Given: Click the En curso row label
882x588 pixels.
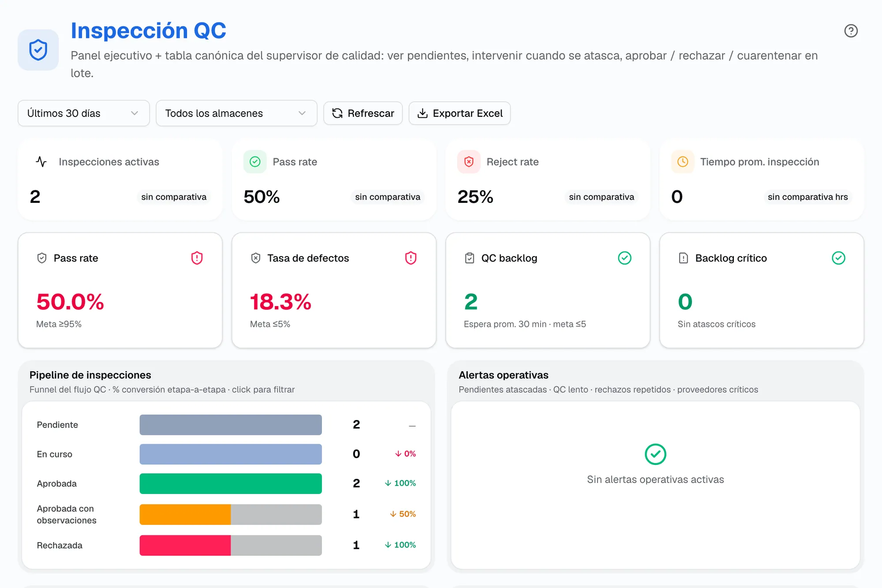Looking at the screenshot, I should tap(55, 454).
